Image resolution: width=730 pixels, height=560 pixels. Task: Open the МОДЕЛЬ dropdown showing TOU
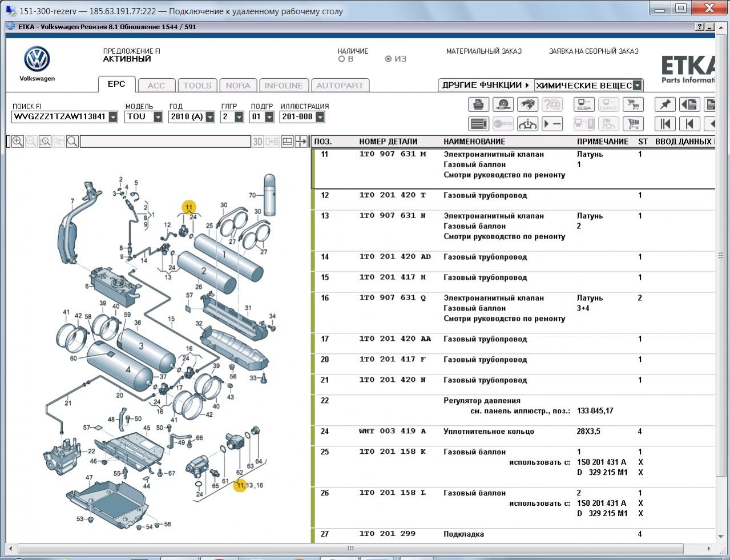158,116
